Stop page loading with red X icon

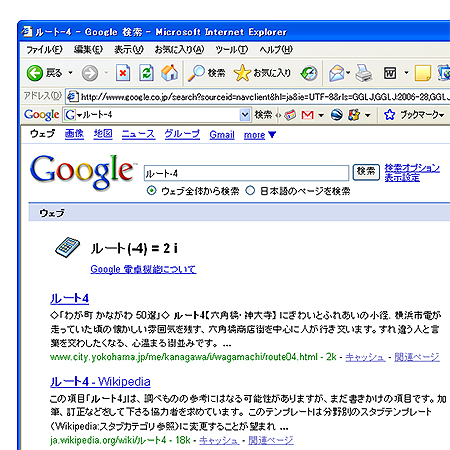click(x=123, y=73)
